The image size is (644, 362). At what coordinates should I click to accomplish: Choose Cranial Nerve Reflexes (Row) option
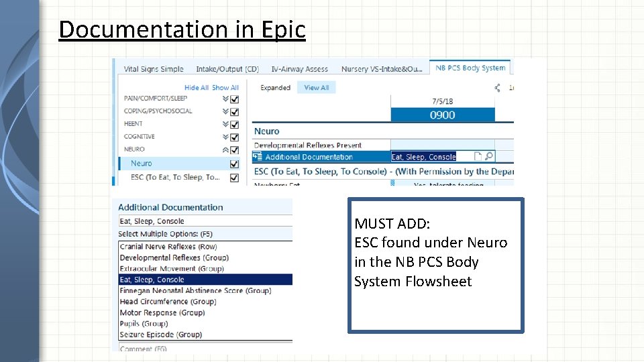click(x=205, y=247)
